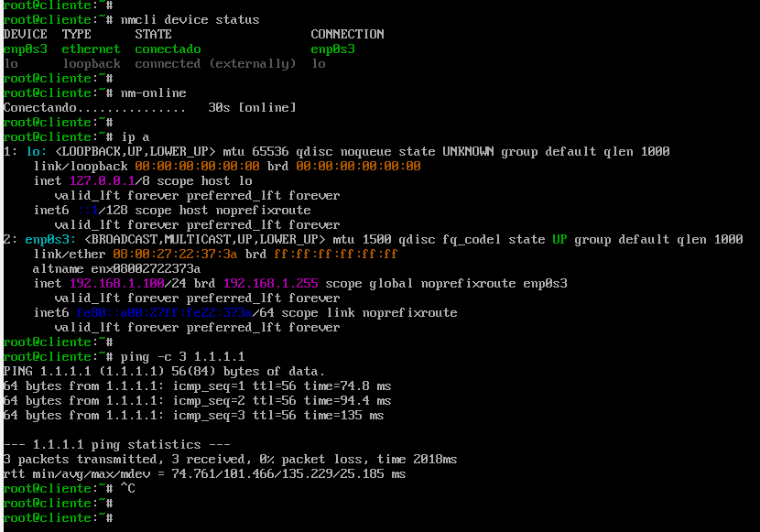The image size is (760, 532).
Task: Select the "icmp_seq=2" reply field
Action: pyautogui.click(x=209, y=401)
